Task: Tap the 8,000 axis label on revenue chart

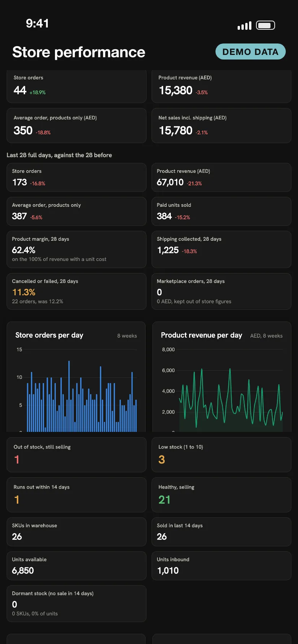Action: click(x=168, y=349)
